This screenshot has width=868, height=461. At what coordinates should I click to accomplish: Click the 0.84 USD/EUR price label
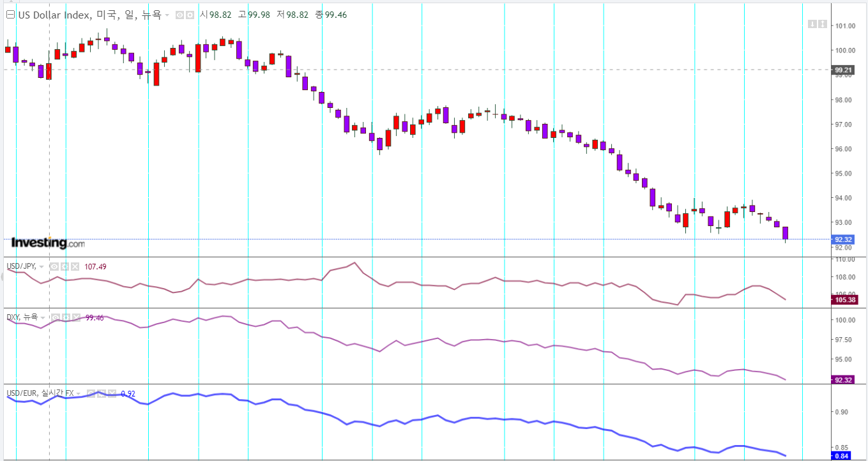pyautogui.click(x=841, y=455)
